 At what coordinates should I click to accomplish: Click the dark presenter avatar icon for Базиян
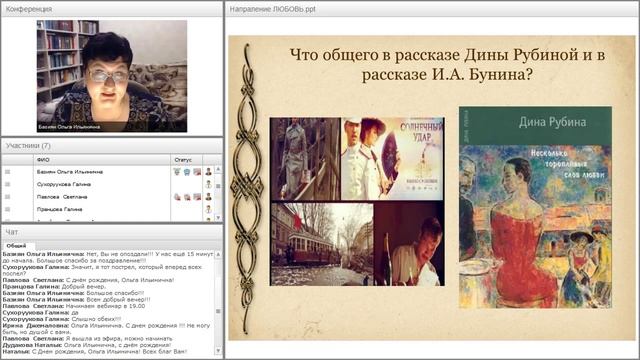[x=209, y=172]
